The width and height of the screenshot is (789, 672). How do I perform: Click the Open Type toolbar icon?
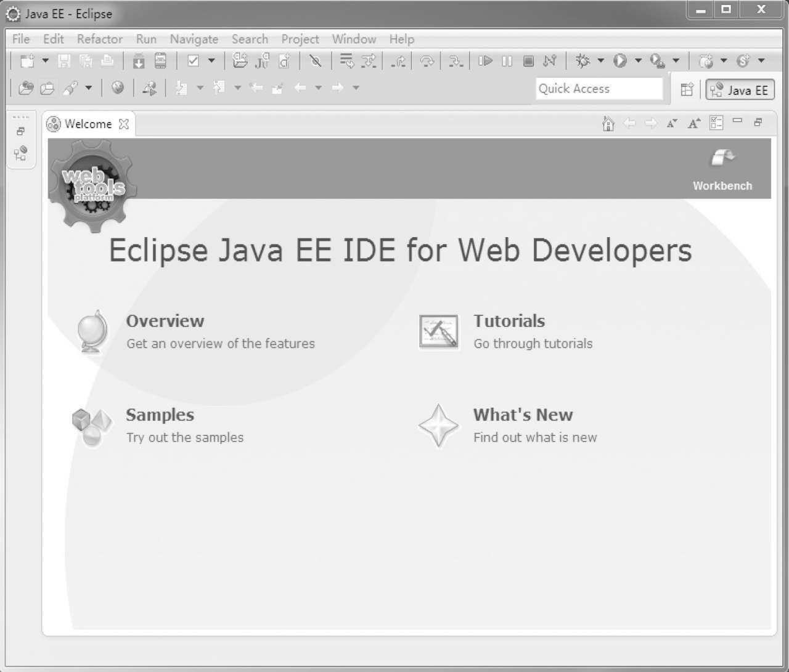coord(240,61)
